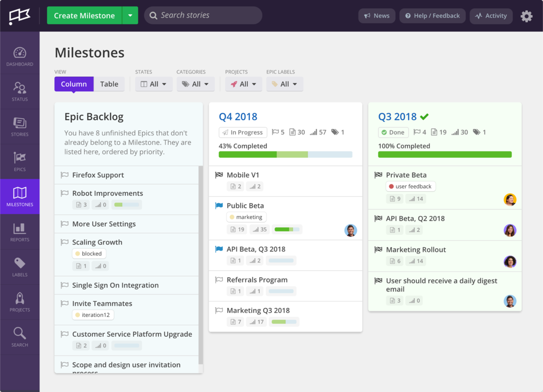Open Projects rocket icon in sidebar
This screenshot has width=543, height=392.
20,302
